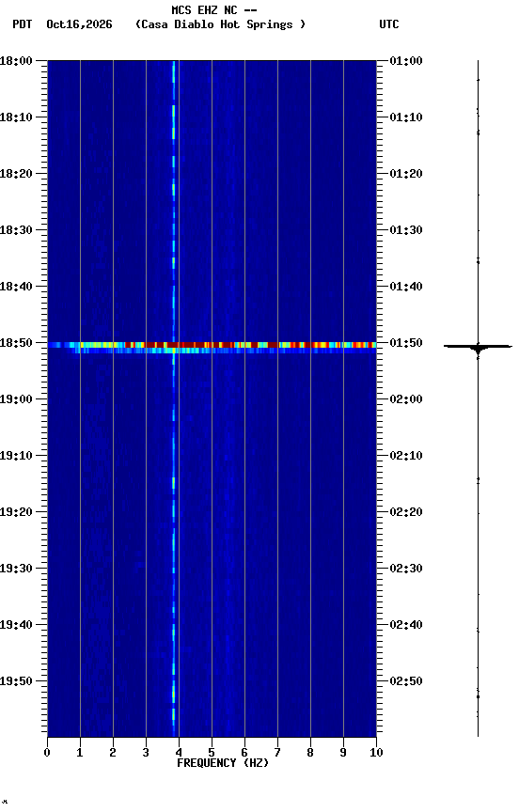
Task: Click the '6' frequency axis tick label
Action: pyautogui.click(x=244, y=753)
